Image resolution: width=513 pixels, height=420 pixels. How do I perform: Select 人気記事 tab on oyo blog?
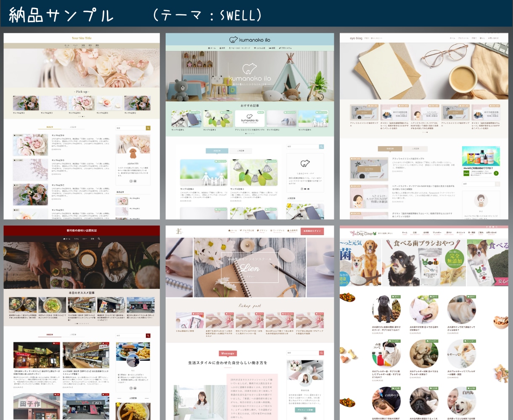coord(415,149)
